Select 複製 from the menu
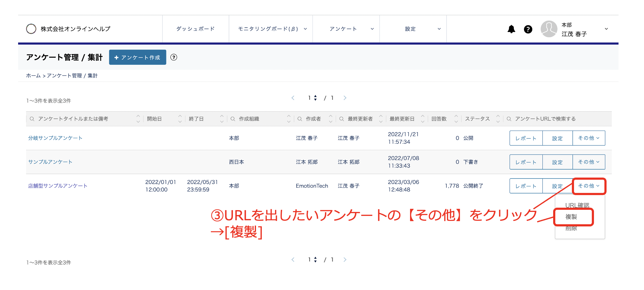Viewport: 644px width, 290px height. tap(571, 217)
